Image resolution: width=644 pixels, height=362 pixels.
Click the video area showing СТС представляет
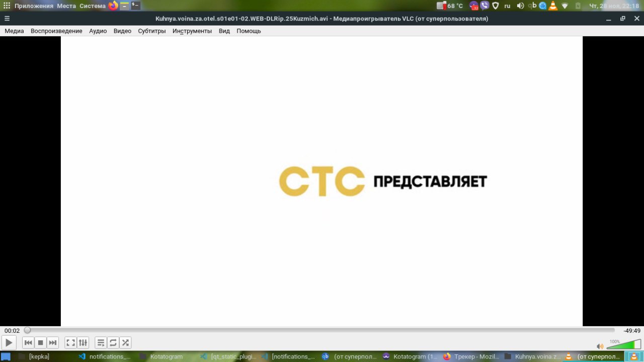tap(321, 181)
